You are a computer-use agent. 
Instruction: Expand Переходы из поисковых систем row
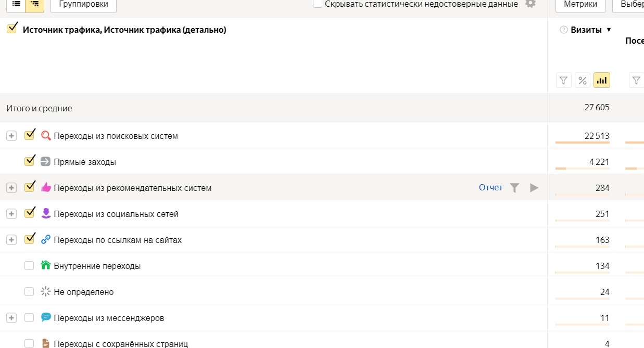pos(11,136)
